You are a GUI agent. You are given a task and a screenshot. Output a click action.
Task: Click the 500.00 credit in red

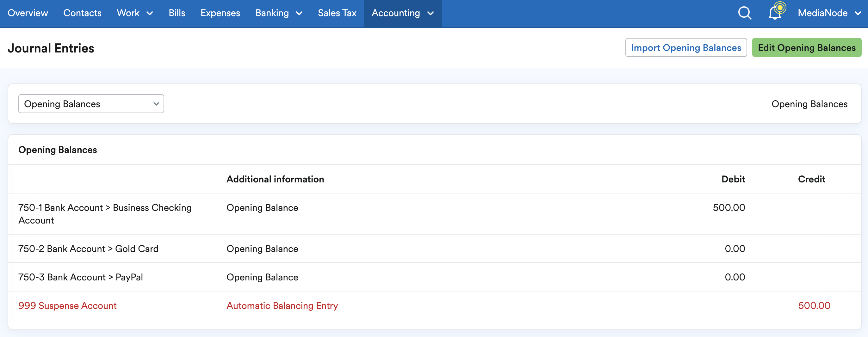814,306
